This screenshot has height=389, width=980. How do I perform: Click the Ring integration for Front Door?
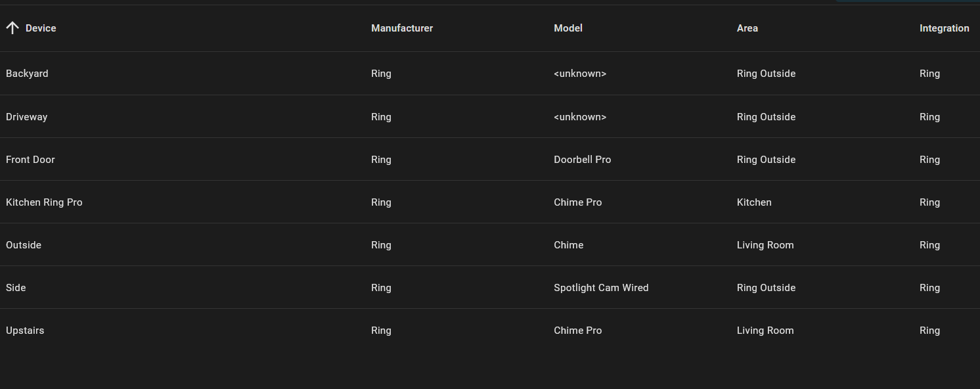929,159
